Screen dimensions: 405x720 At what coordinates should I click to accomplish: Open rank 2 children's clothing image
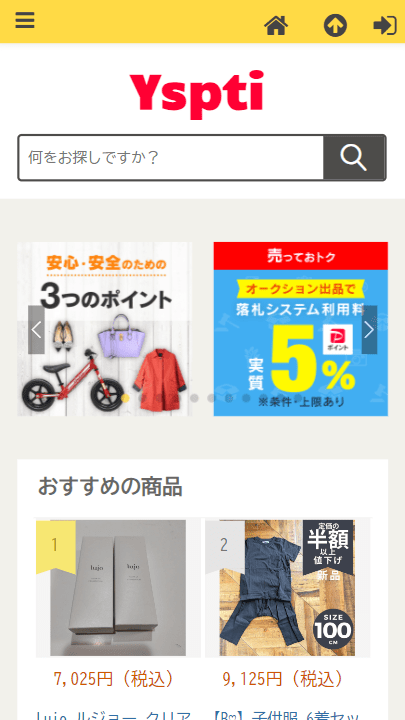287,588
